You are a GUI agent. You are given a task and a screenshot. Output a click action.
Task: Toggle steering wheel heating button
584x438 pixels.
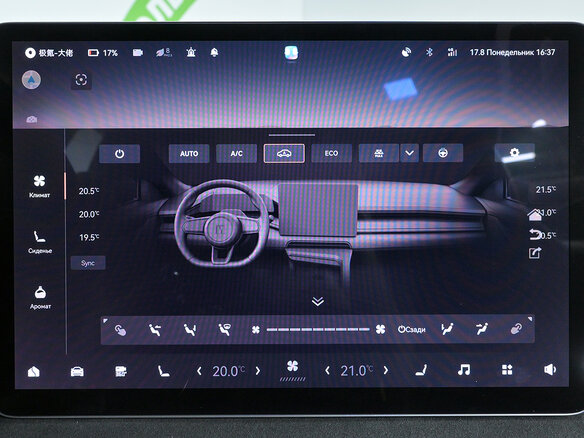click(443, 153)
